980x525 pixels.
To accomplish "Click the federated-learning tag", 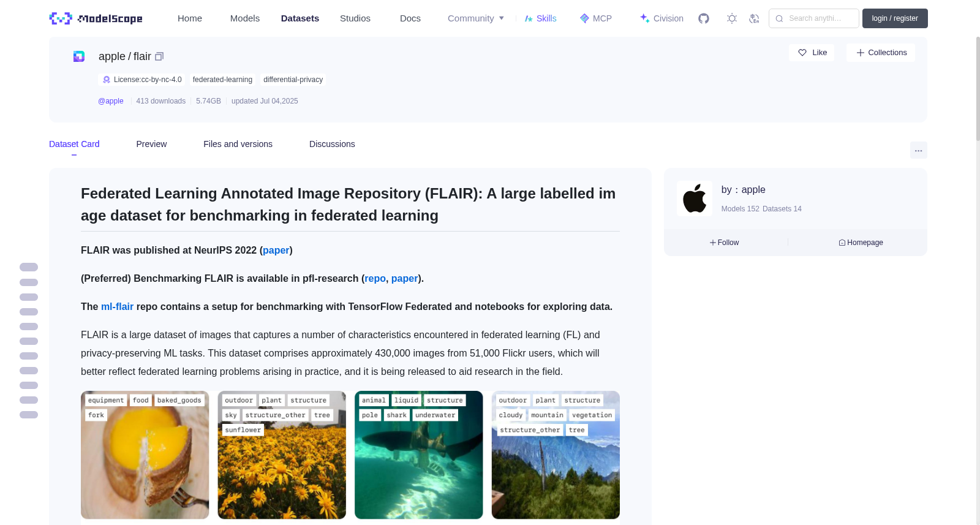I will tap(222, 80).
